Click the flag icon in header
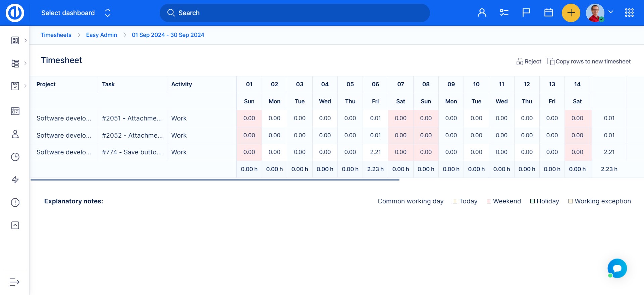Image resolution: width=644 pixels, height=295 pixels. (x=526, y=13)
